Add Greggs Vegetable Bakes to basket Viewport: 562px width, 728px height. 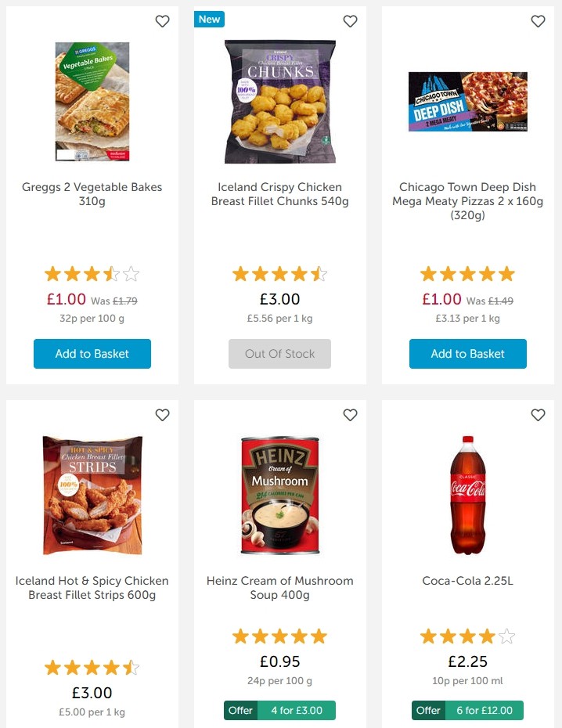pos(92,354)
